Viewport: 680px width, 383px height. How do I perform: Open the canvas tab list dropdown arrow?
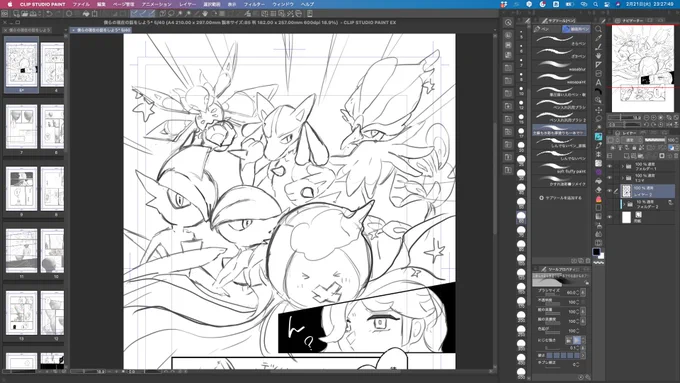click(x=495, y=30)
